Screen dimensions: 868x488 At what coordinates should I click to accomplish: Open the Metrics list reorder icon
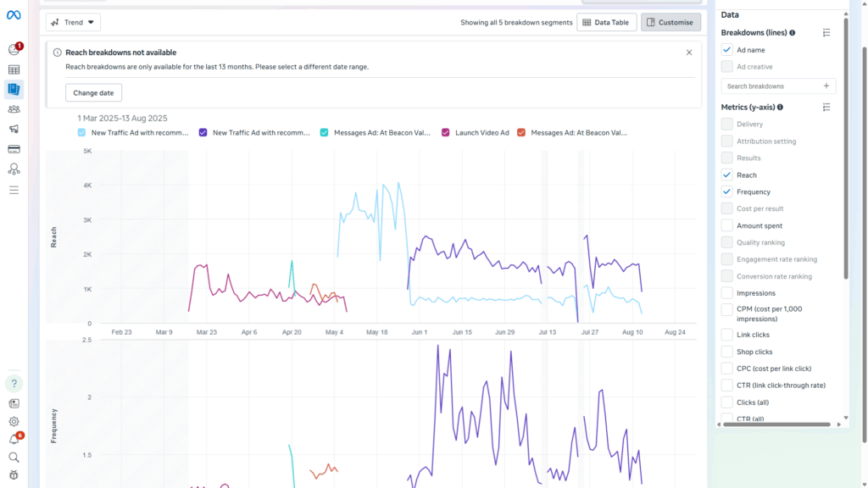[826, 108]
